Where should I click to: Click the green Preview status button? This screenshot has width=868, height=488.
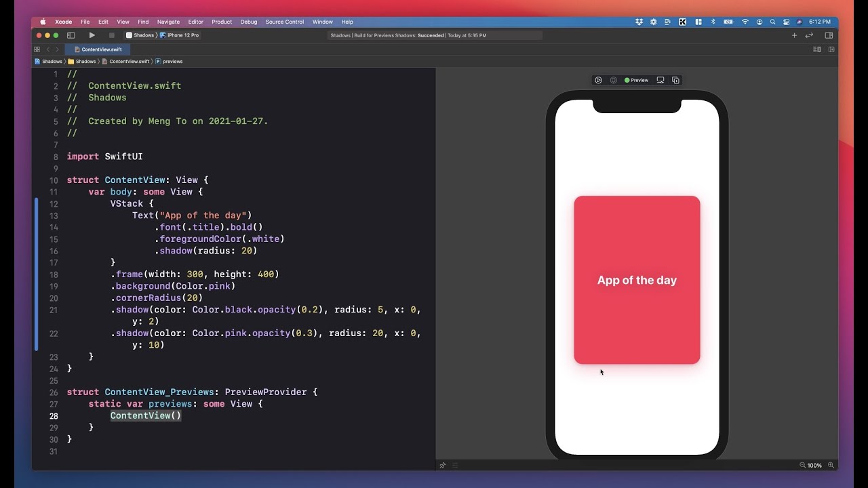[x=636, y=80]
